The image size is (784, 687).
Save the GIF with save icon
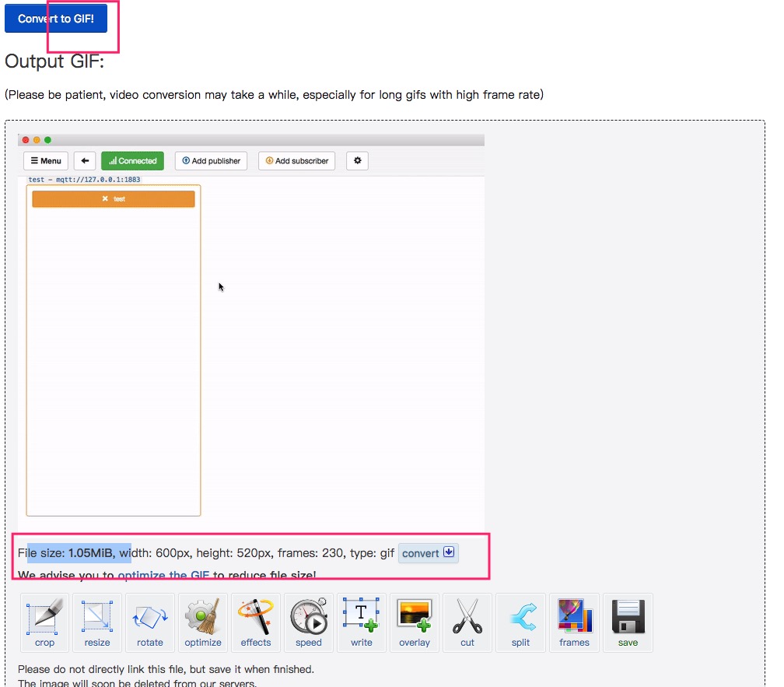point(628,622)
